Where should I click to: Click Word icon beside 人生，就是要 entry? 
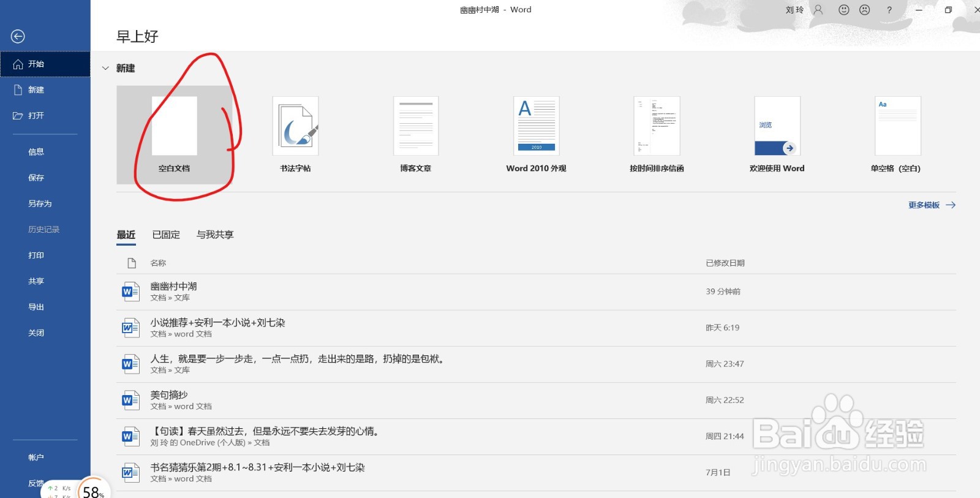pyautogui.click(x=130, y=364)
